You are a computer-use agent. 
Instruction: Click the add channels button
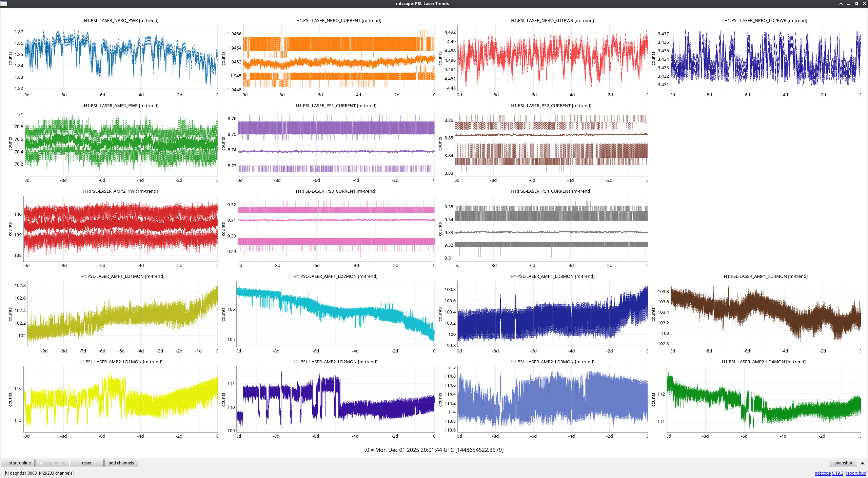point(121,463)
